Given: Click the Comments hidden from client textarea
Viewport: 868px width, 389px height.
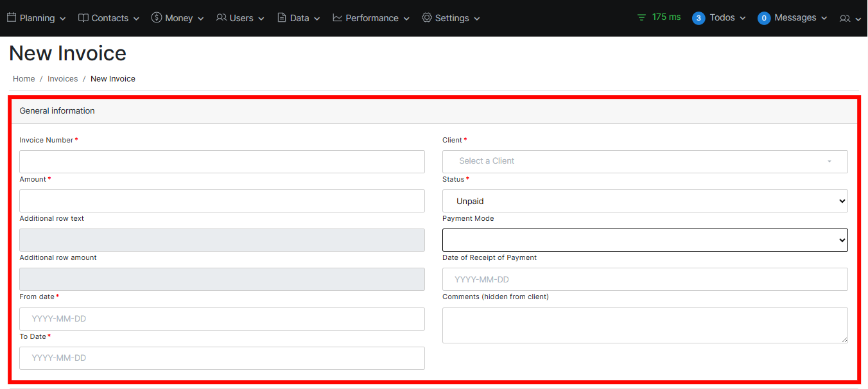Looking at the screenshot, I should click(x=645, y=325).
